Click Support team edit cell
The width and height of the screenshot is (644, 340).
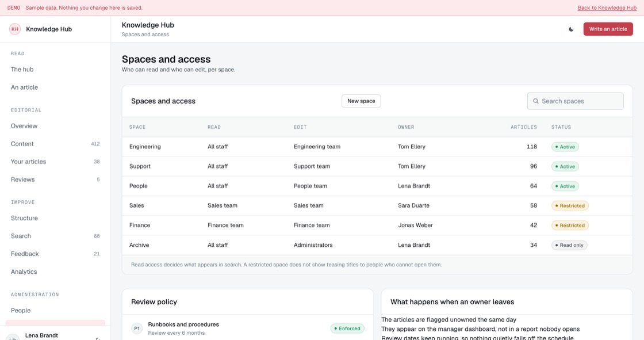point(312,166)
